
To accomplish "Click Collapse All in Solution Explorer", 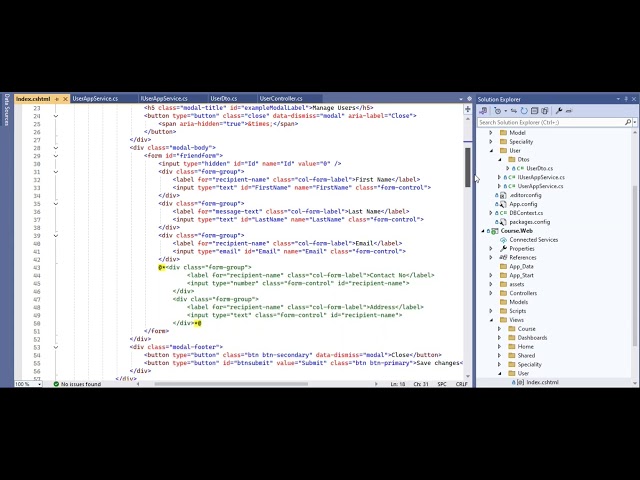I will click(x=535, y=111).
